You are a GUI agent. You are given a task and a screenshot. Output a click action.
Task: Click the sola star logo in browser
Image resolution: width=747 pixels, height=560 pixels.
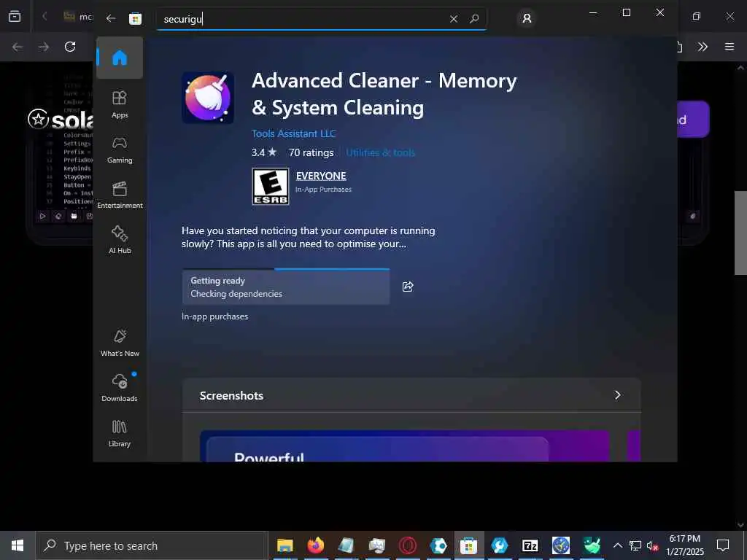pyautogui.click(x=38, y=119)
